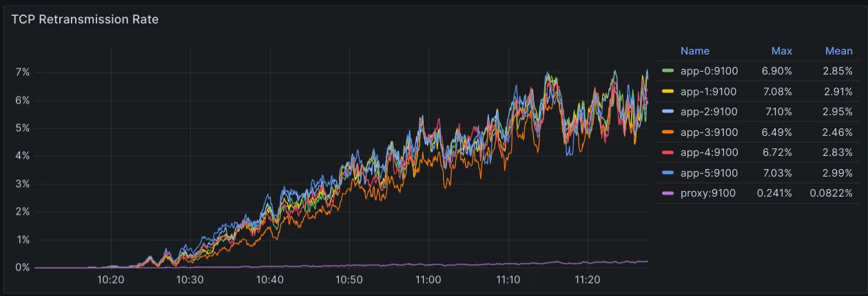The image size is (868, 296).
Task: Toggle the app-2:9100 series in legend
Action: pyautogui.click(x=709, y=112)
